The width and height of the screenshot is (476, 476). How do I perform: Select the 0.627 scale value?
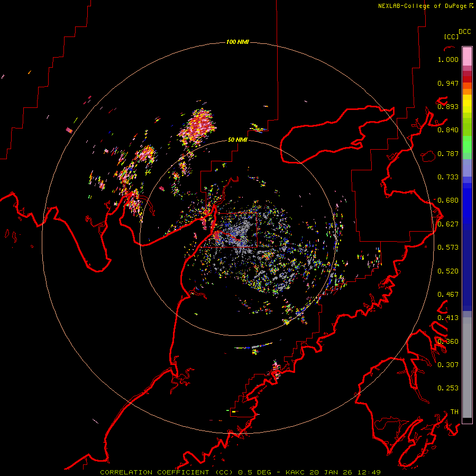point(448,224)
